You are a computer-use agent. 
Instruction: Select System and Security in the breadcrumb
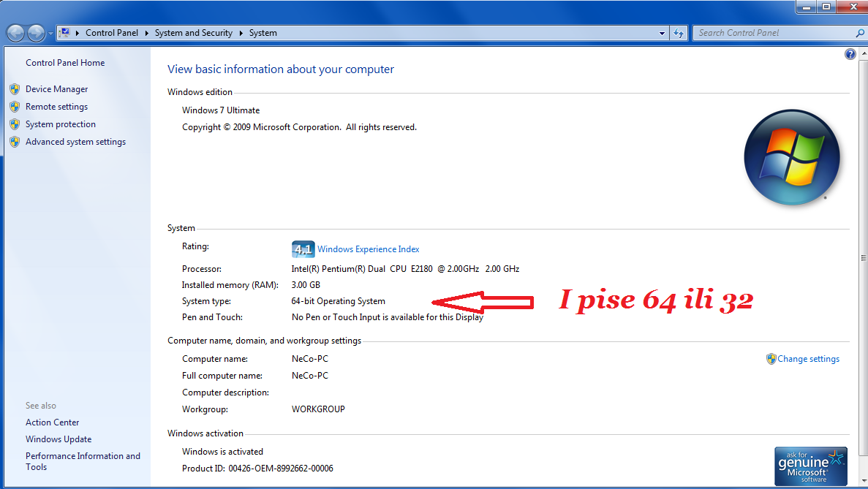pyautogui.click(x=194, y=33)
